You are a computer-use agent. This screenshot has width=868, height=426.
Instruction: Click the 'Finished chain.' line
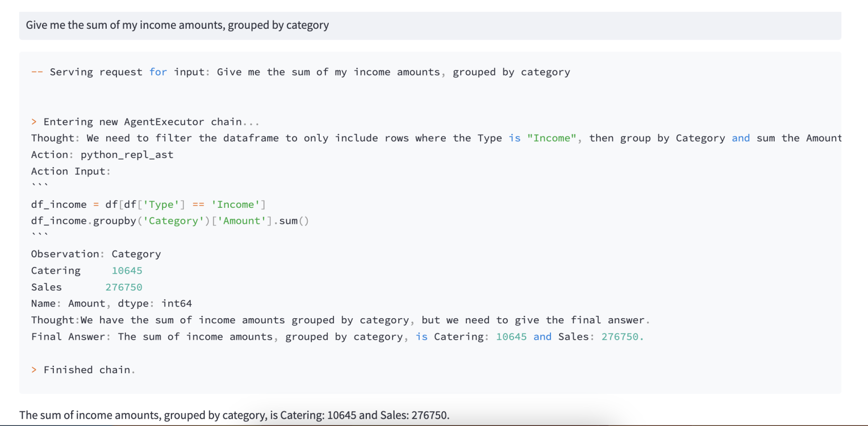click(83, 370)
